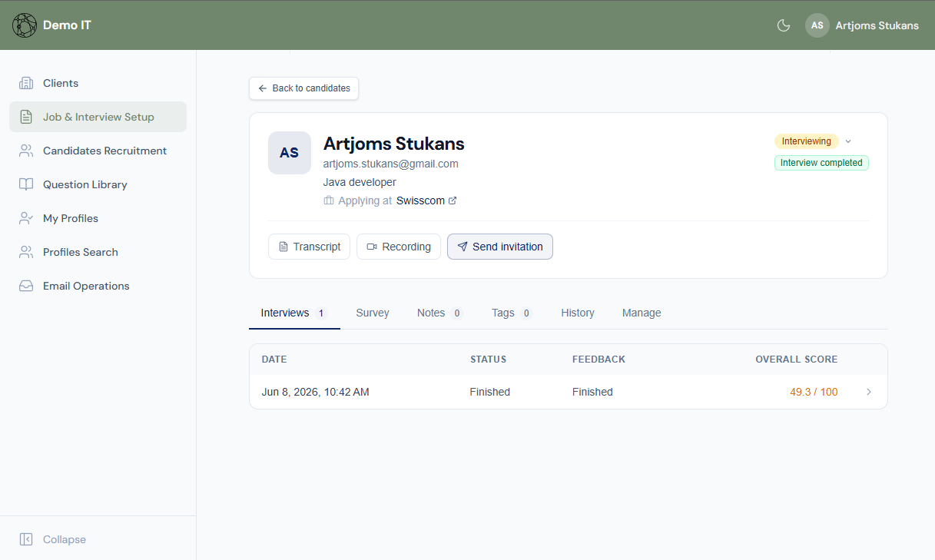
Task: Switch to the Tags tab
Action: pos(512,313)
